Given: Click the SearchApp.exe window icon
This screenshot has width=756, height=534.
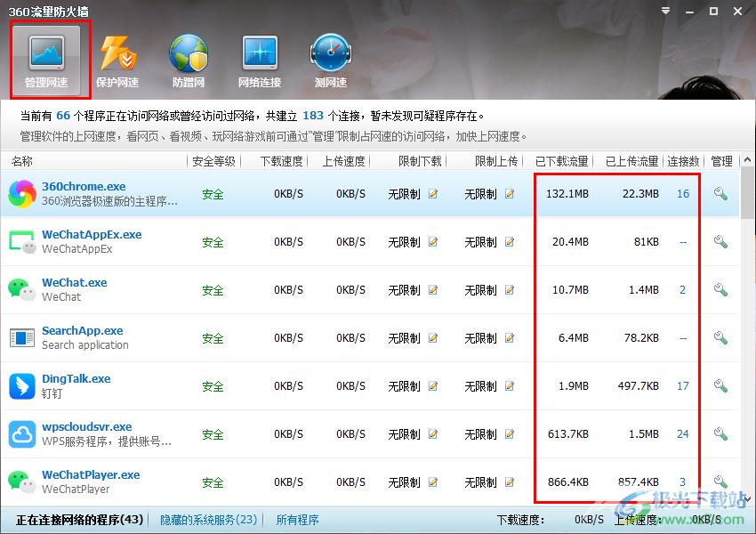Looking at the screenshot, I should click(x=22, y=337).
